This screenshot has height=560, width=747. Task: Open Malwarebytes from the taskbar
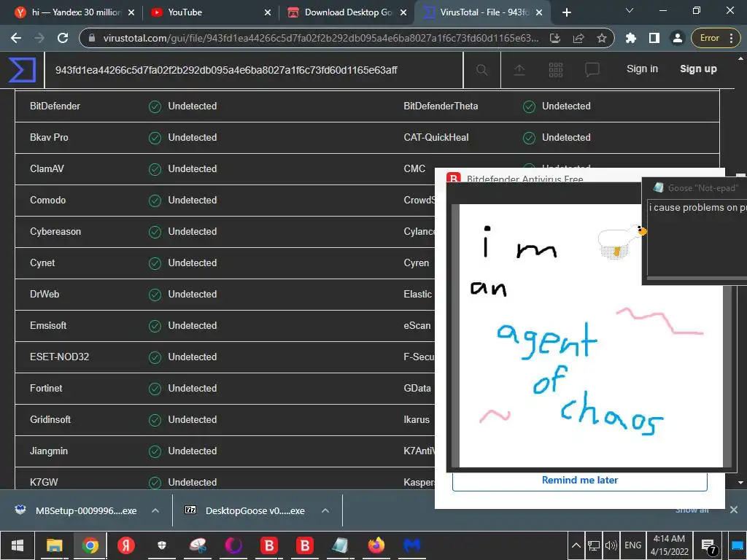point(411,545)
